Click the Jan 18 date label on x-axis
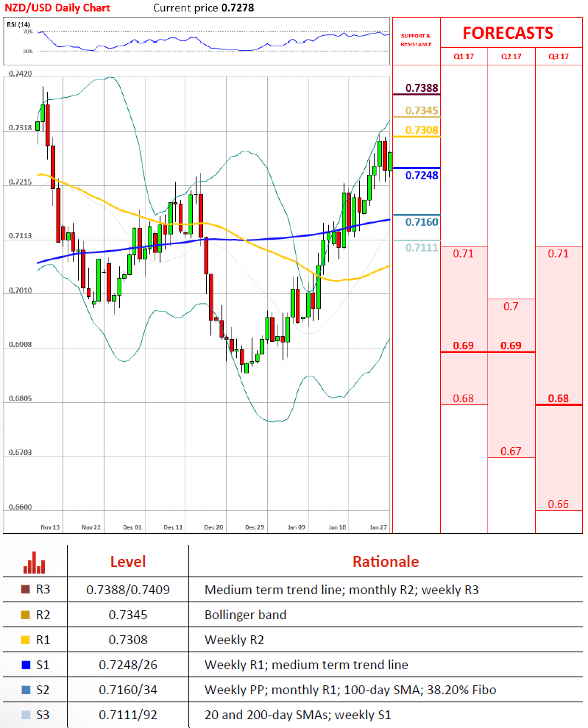Screen dimensions: 588x728 (337, 527)
